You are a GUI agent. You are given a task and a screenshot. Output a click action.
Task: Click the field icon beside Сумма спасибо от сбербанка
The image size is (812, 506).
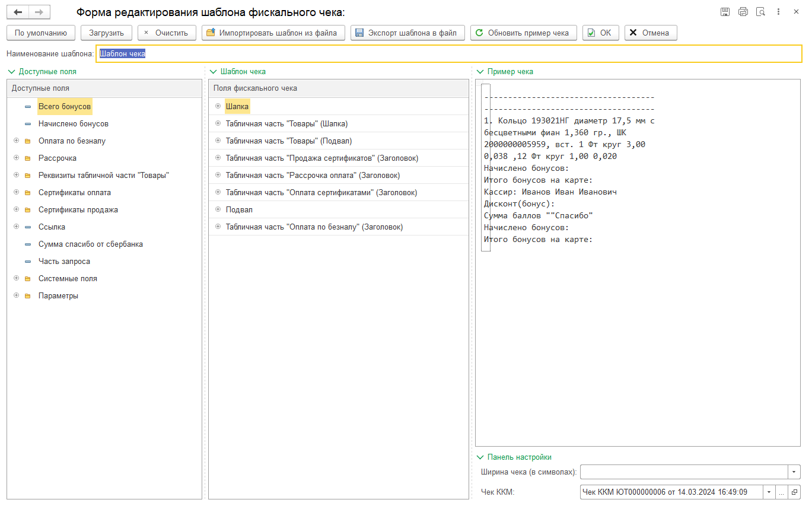tap(28, 244)
